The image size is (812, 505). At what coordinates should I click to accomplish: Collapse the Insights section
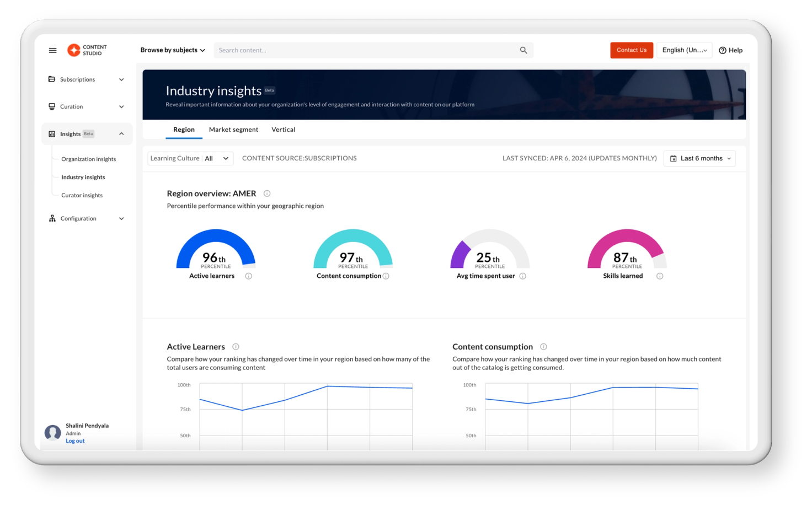(x=121, y=133)
